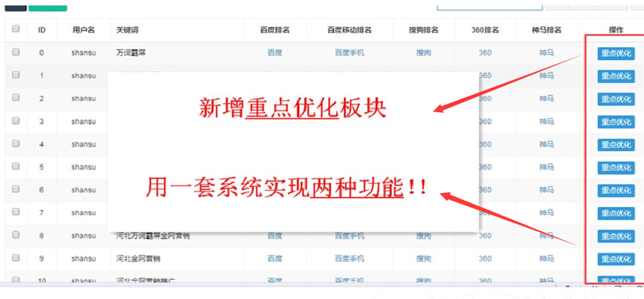Check the box for row ID 3
The image size is (644, 299).
tap(16, 120)
